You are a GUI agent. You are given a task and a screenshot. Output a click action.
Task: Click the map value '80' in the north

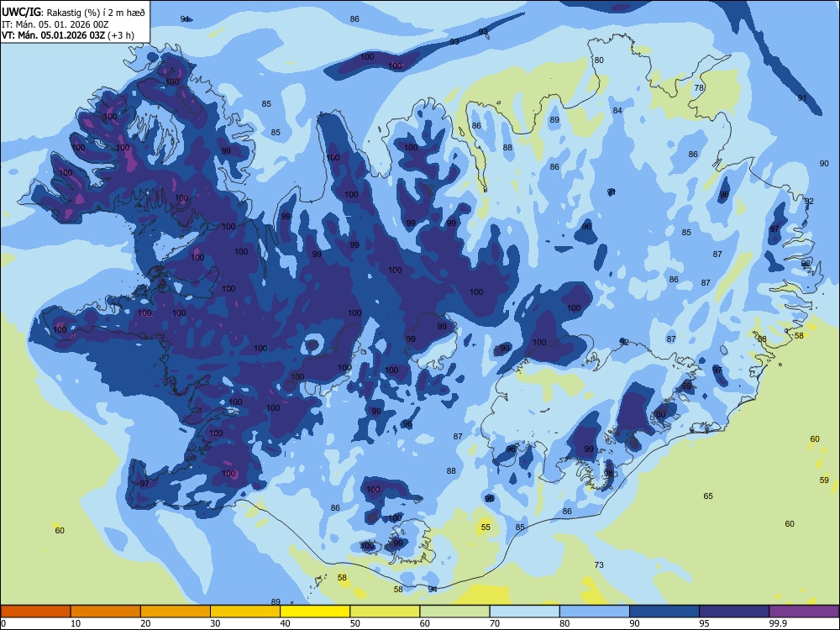[599, 60]
